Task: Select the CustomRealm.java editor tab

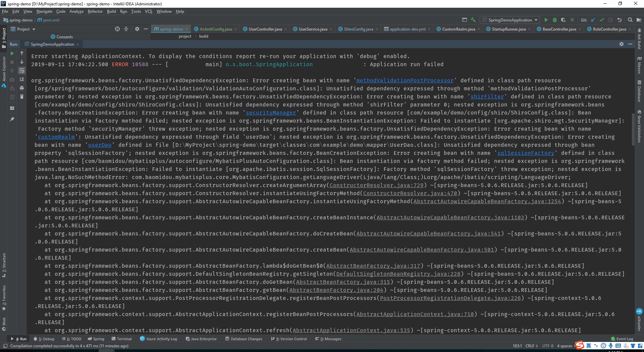Action: (459, 29)
